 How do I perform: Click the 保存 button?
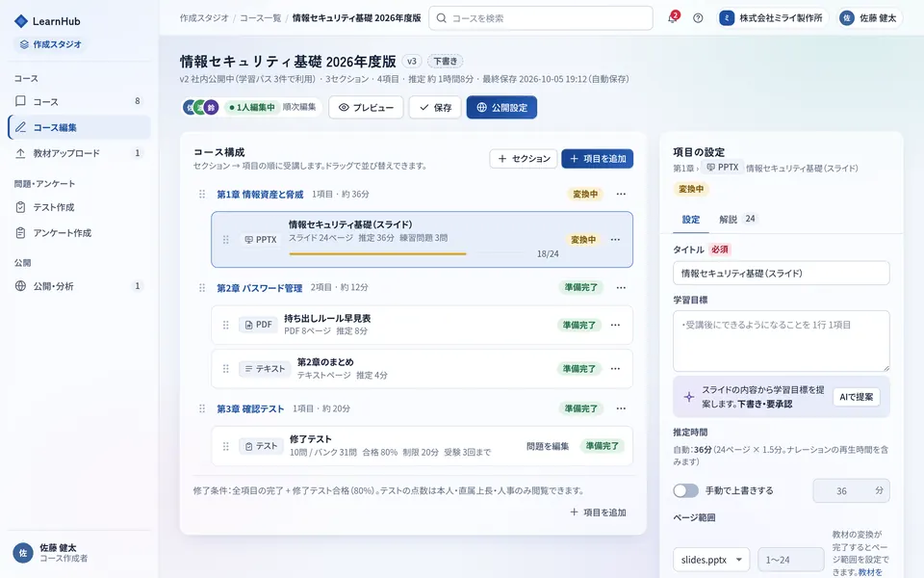point(435,107)
